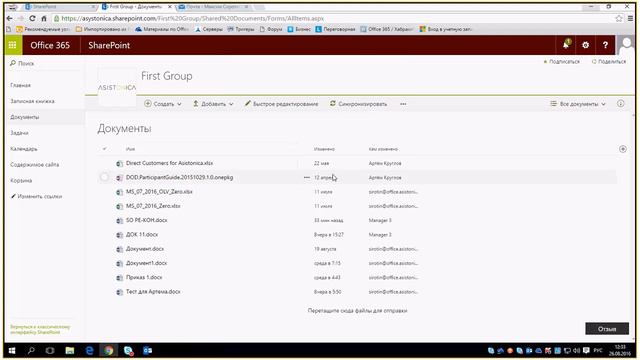Expand the Добавить (Upload) dropdown

(213, 104)
